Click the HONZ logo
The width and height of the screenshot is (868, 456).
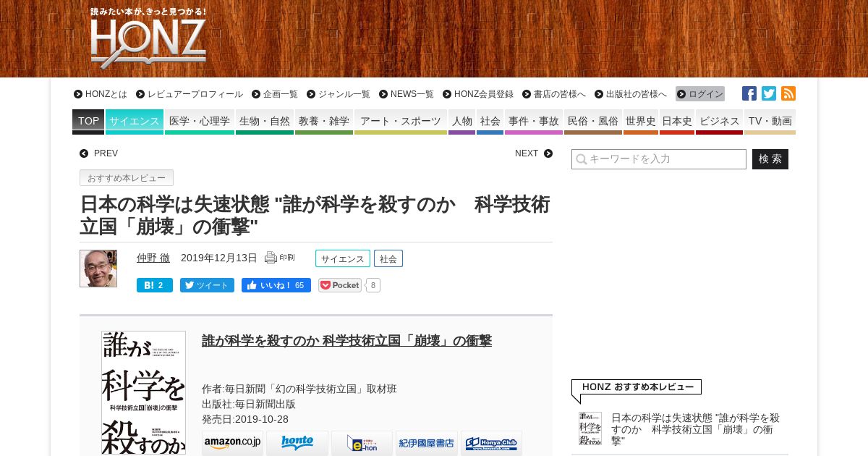[148, 38]
